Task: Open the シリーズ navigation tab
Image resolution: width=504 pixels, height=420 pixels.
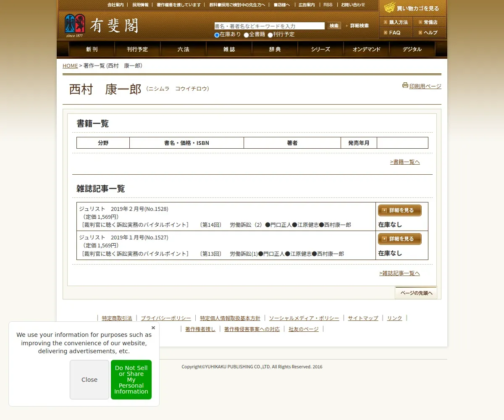Action: click(x=320, y=49)
